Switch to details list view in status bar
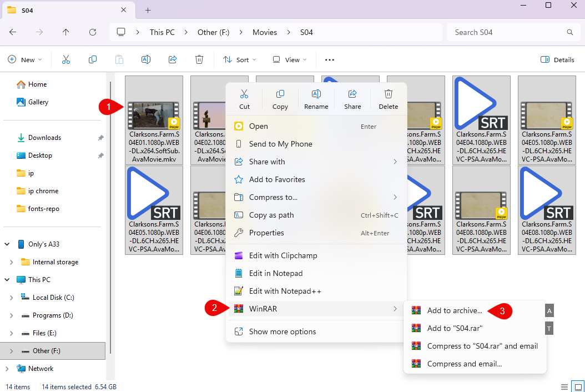585x392 pixels. pos(564,386)
